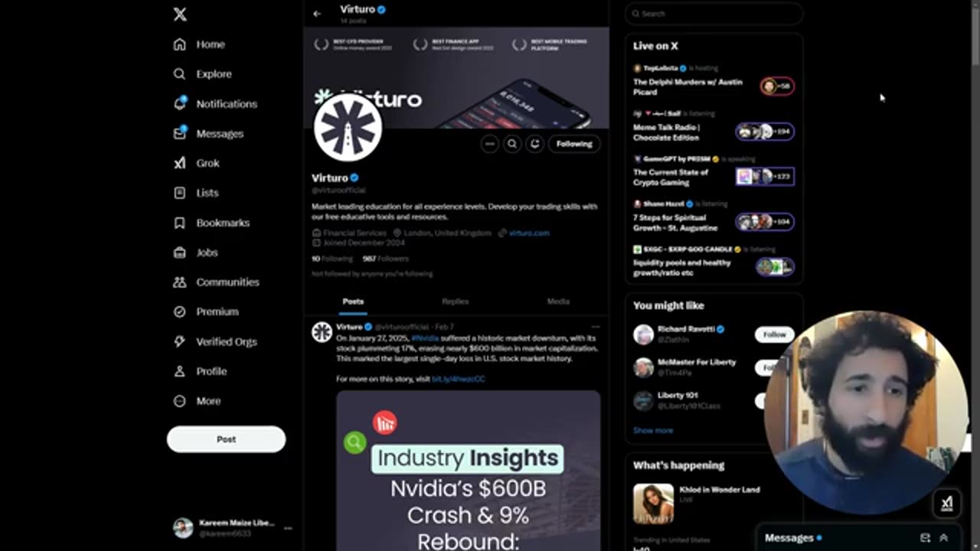Expand the Messages drawer chevron
The image size is (980, 551).
[x=943, y=538]
